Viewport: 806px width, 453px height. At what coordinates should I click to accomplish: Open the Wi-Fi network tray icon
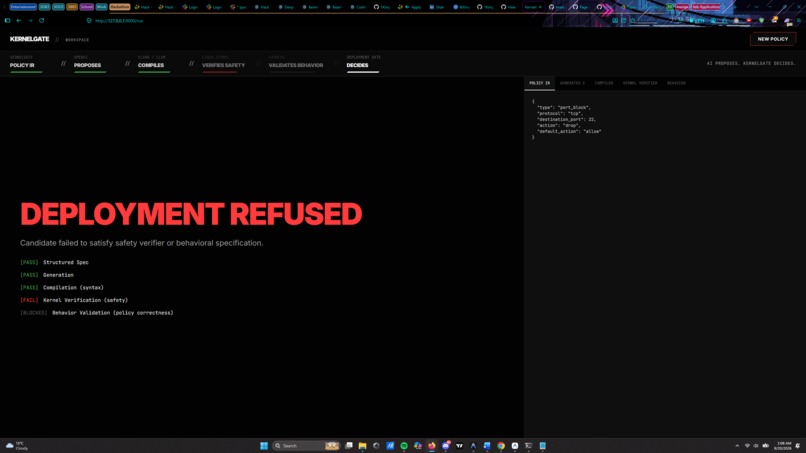(x=747, y=446)
